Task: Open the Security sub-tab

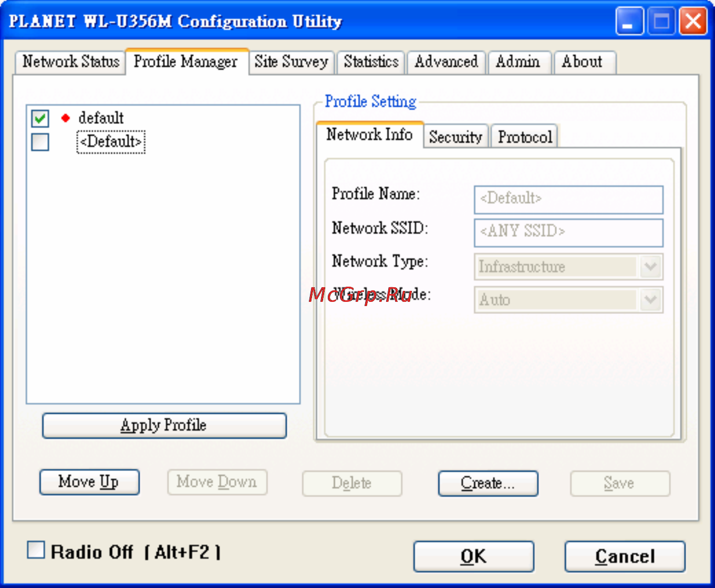Action: 455,137
